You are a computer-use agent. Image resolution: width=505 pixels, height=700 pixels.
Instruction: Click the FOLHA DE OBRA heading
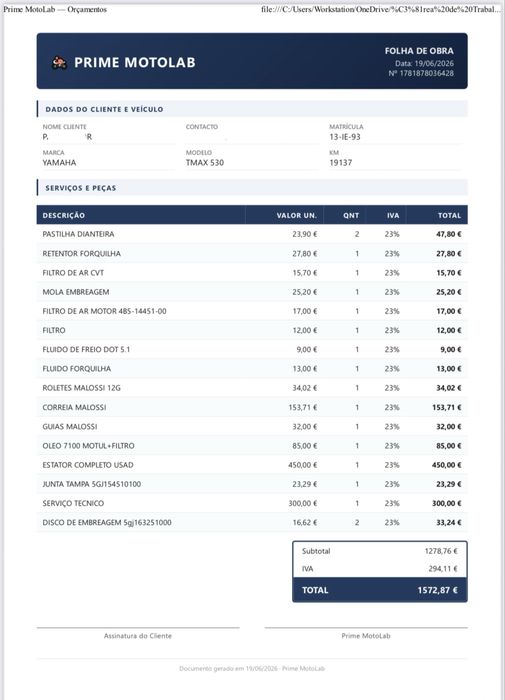[x=419, y=51]
